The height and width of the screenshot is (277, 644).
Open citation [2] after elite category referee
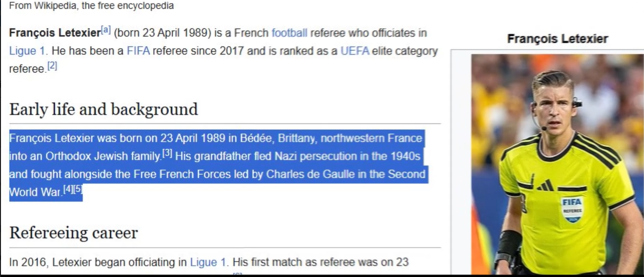(x=52, y=66)
